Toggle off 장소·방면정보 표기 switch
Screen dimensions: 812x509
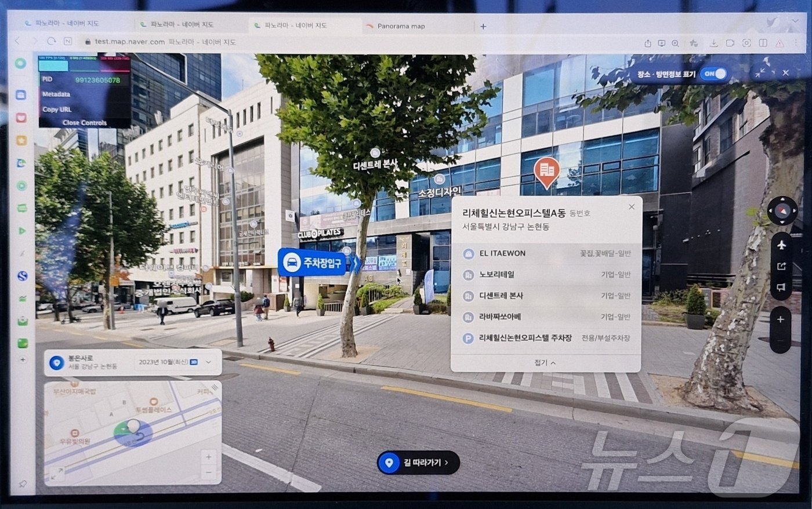tap(713, 74)
